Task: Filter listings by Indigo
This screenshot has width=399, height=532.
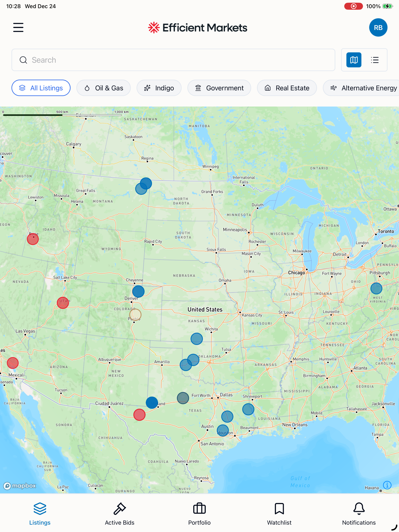Action: coord(159,88)
